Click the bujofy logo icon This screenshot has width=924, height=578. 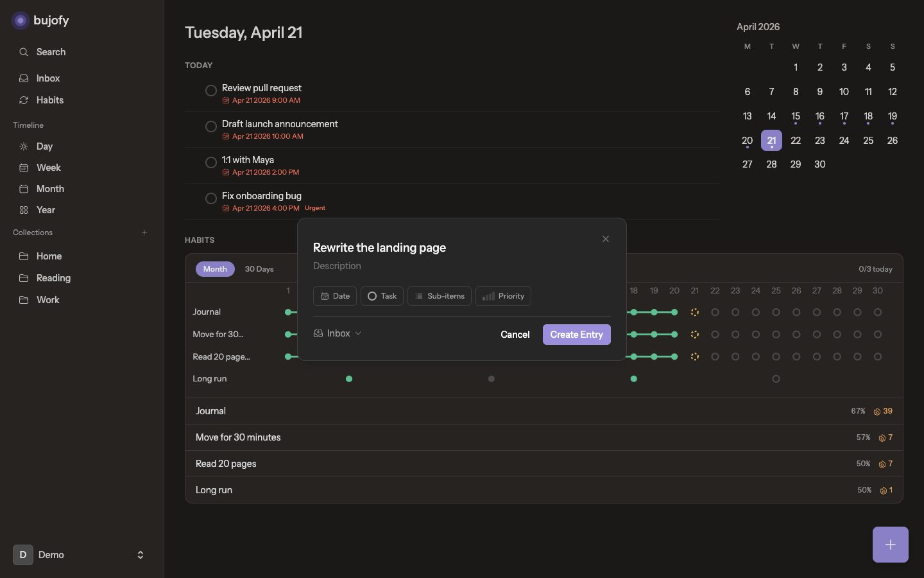point(21,21)
